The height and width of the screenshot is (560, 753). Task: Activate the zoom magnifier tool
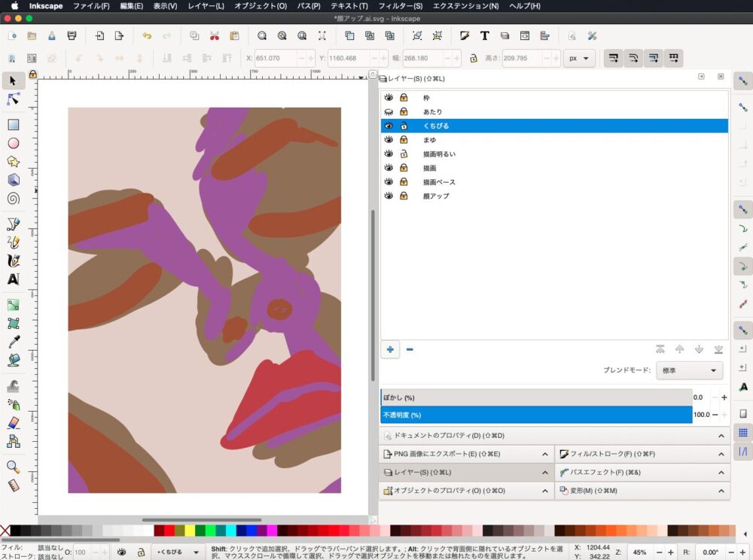point(13,467)
